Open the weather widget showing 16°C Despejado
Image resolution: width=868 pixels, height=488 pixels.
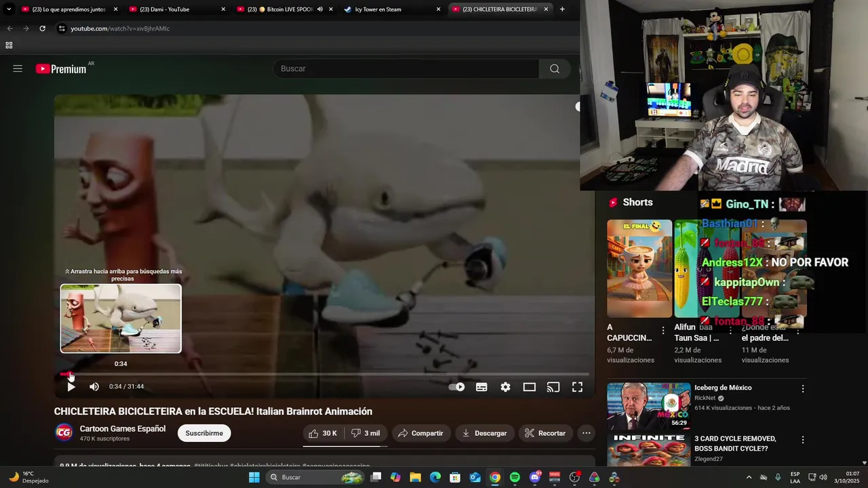(x=28, y=477)
